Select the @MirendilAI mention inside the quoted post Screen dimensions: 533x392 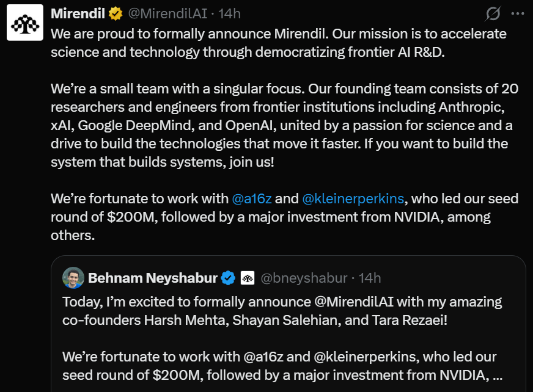pos(353,302)
